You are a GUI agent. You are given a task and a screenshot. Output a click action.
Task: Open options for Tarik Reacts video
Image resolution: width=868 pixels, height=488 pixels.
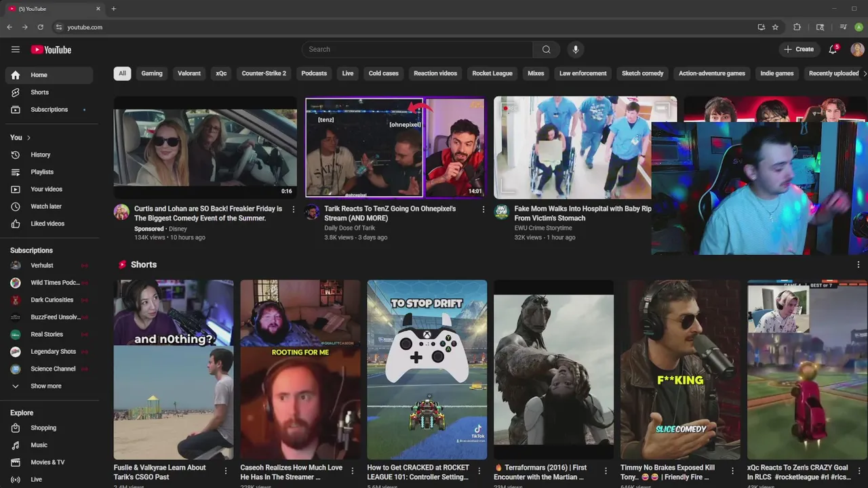point(484,210)
